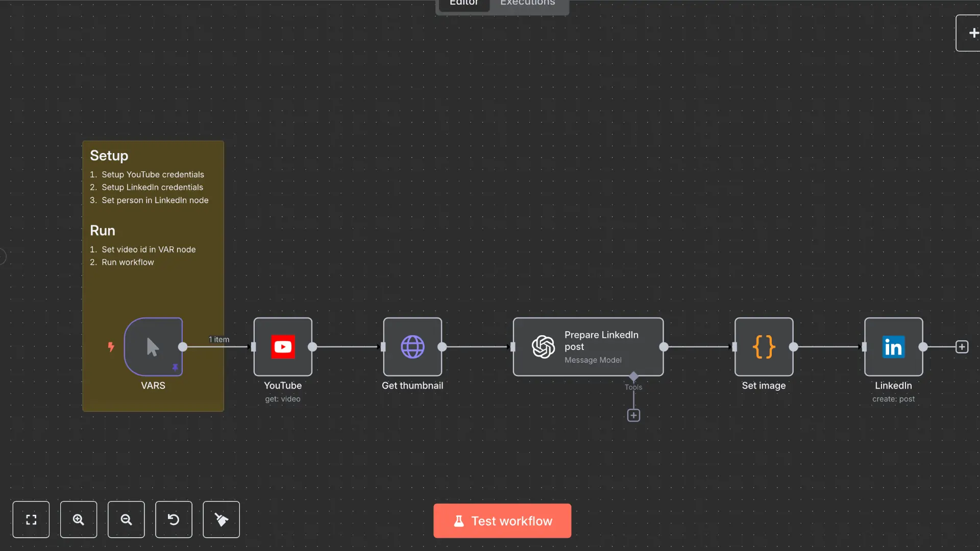980x551 pixels.
Task: Click the YouTube node icon
Action: pos(283,347)
